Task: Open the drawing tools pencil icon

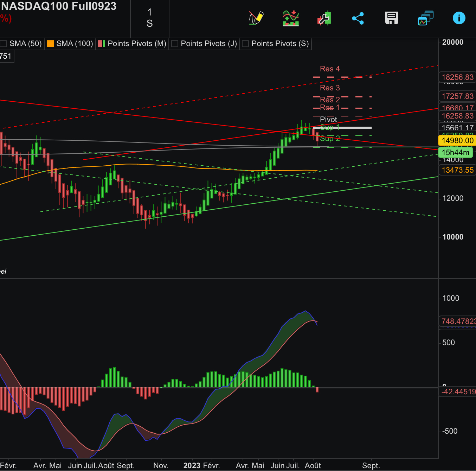Action: (256, 18)
